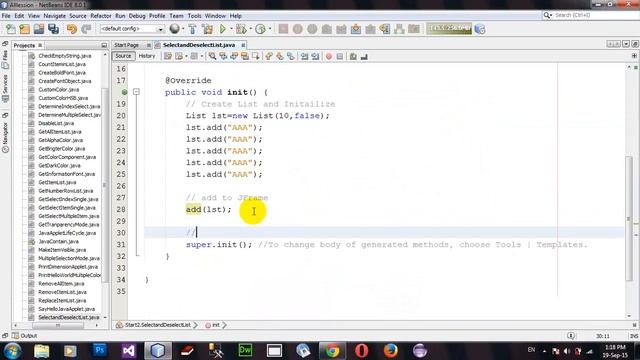Click the Shift Line Left icon
Image resolution: width=640 pixels, height=360 pixels.
point(304,56)
